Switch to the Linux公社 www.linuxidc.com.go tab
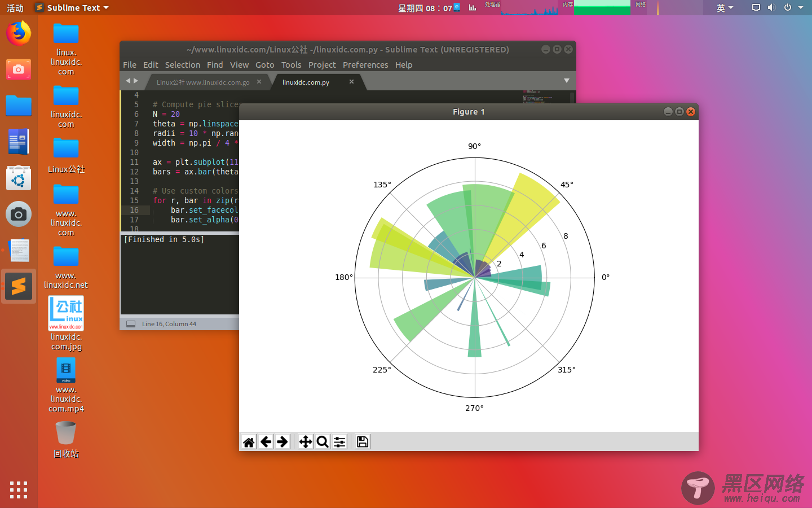The image size is (812, 508). click(203, 82)
